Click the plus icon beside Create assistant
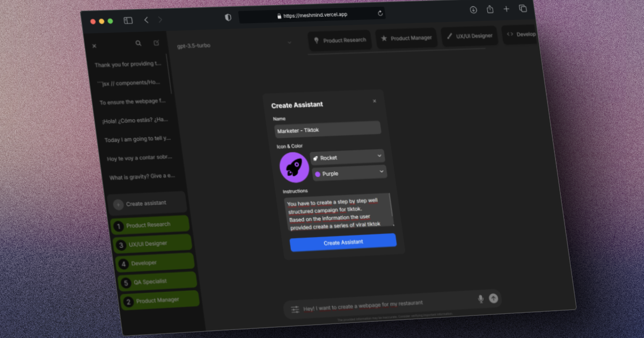The image size is (644, 338). click(118, 205)
